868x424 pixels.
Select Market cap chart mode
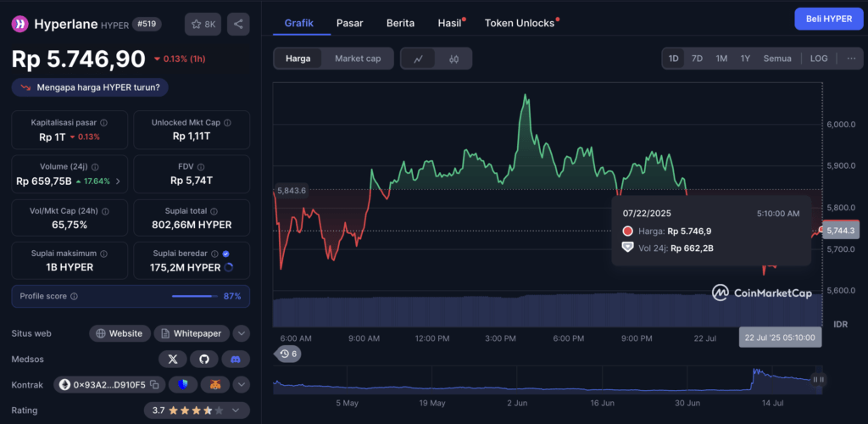(x=358, y=59)
